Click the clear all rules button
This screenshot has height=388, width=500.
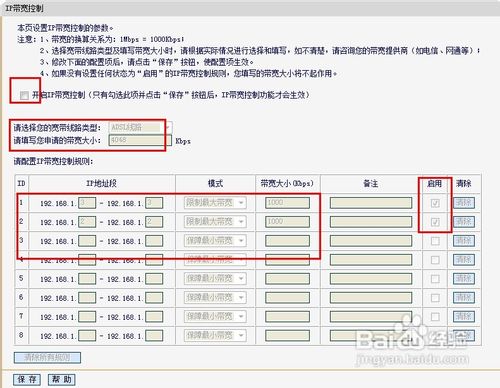(x=47, y=358)
